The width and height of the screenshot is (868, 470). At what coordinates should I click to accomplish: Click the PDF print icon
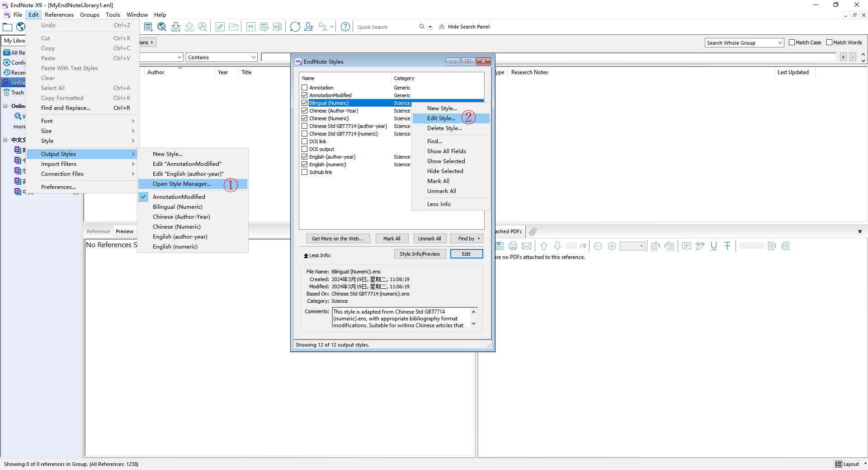point(513,246)
